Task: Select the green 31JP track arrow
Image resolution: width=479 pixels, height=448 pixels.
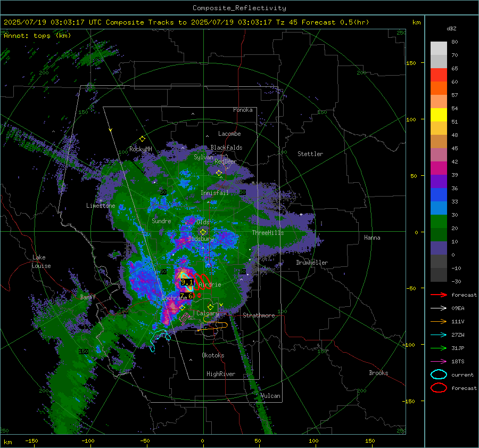Action: tap(439, 348)
